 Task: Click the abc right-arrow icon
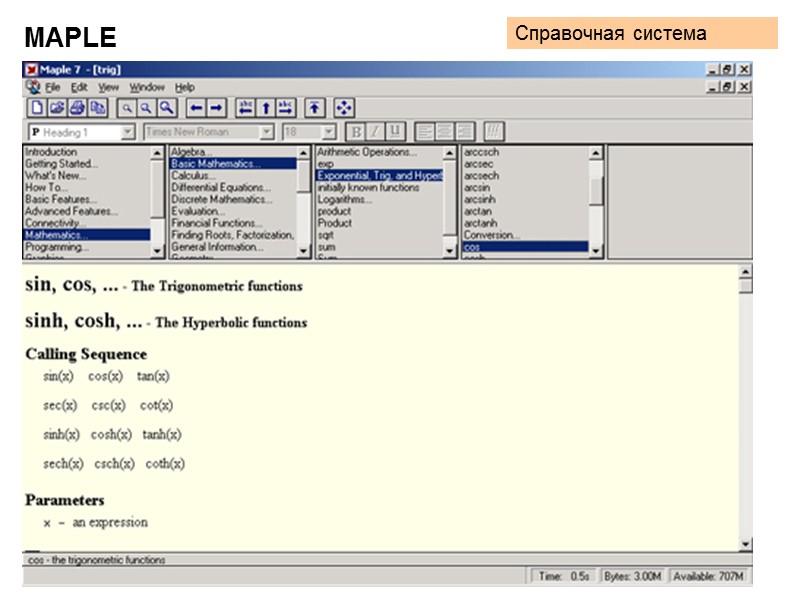pos(286,108)
